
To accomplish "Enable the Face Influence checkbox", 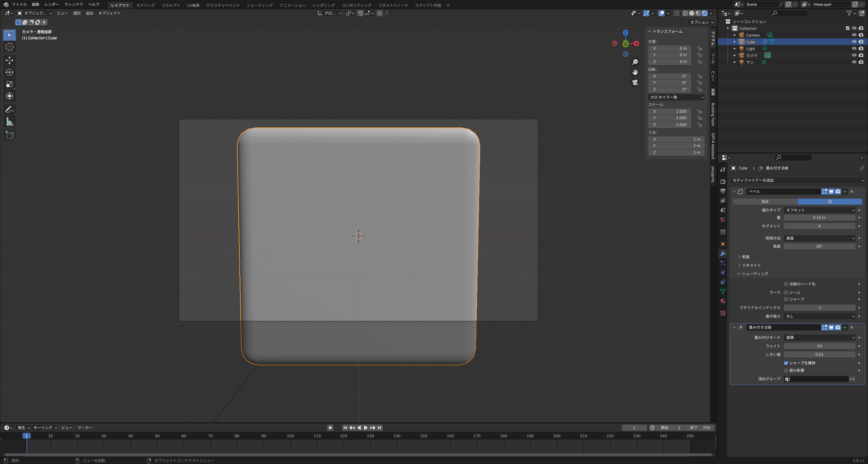I will click(786, 370).
